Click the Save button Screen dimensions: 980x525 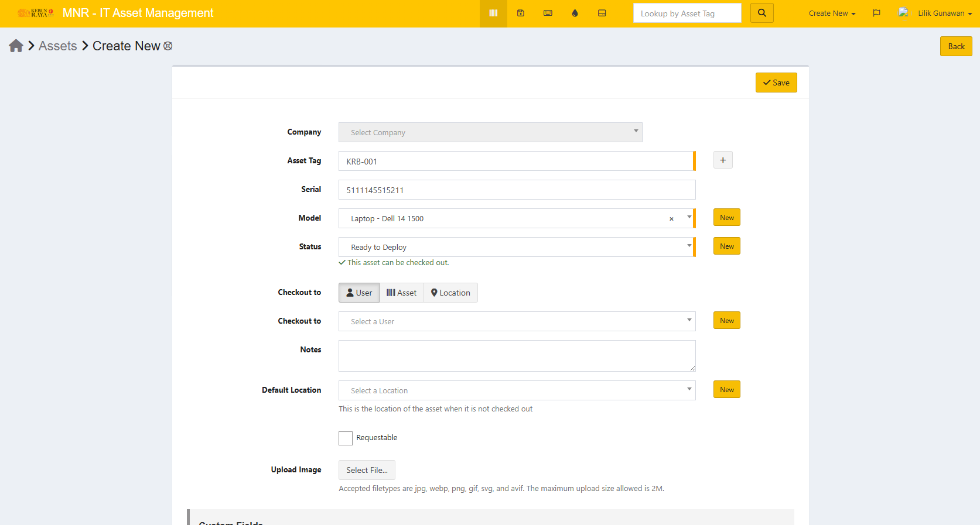coord(776,83)
